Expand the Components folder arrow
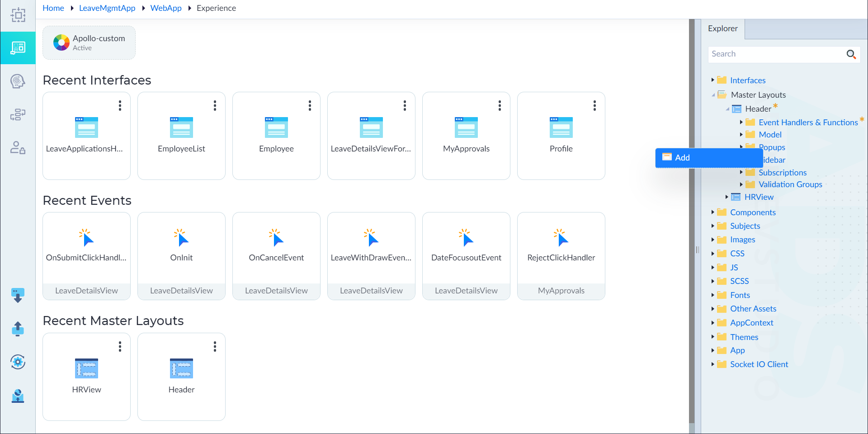Image resolution: width=868 pixels, height=434 pixels. click(712, 212)
